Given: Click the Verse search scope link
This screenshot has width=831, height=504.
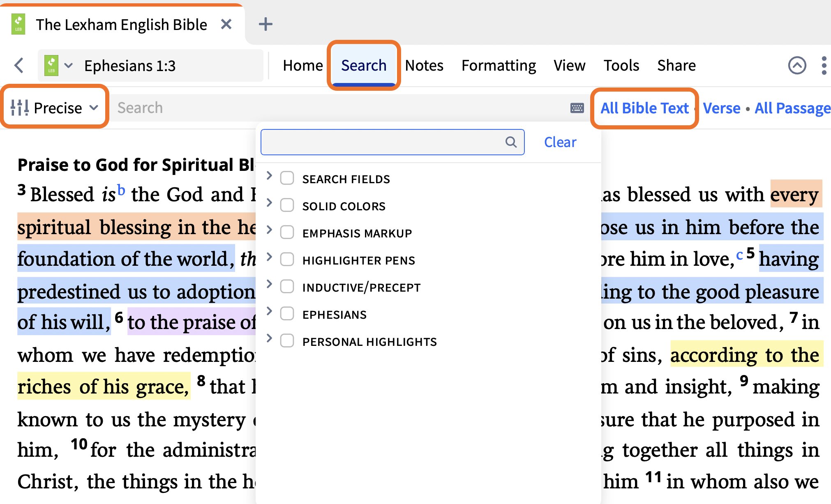Looking at the screenshot, I should pos(721,108).
